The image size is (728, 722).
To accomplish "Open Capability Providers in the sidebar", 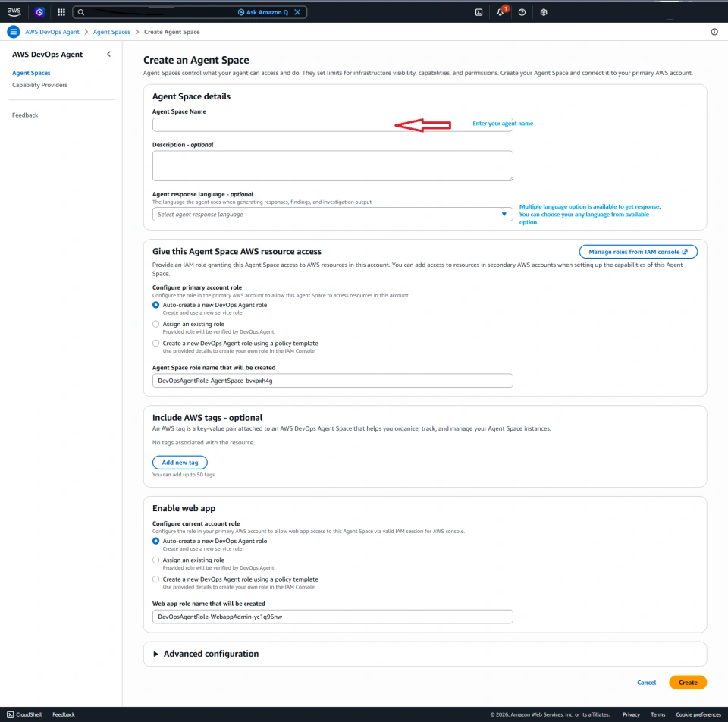I will click(39, 85).
